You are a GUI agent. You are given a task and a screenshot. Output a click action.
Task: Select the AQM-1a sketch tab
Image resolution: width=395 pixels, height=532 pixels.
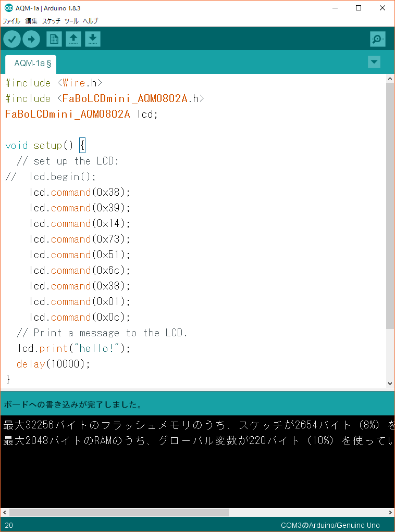click(x=31, y=64)
